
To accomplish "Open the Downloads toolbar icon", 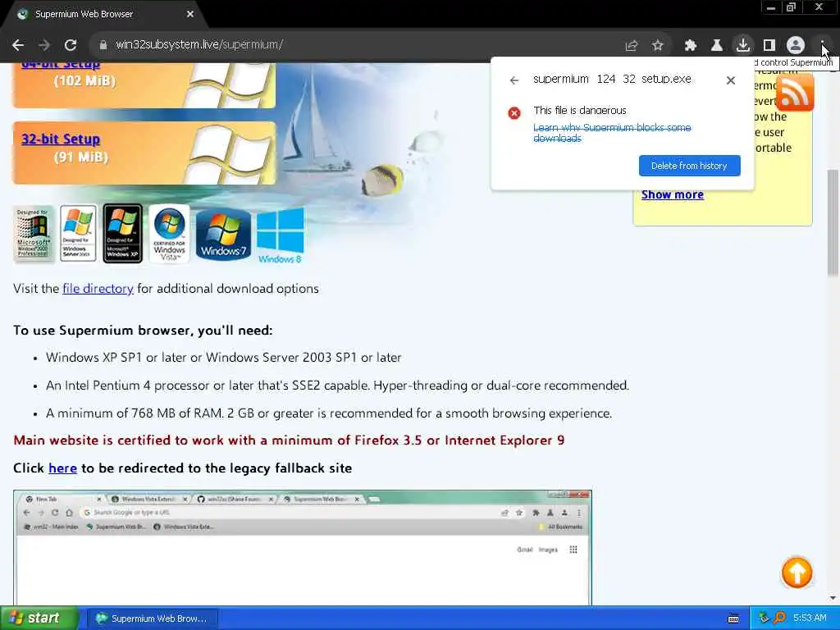I will pos(743,46).
